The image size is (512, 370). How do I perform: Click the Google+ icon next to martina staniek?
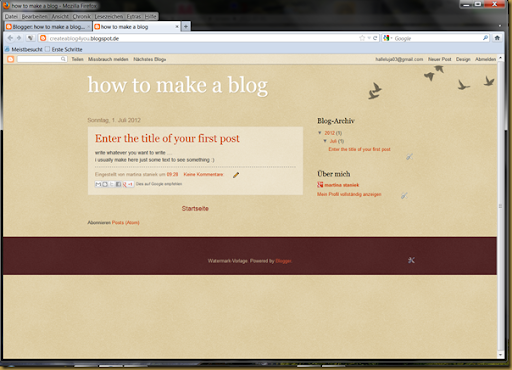point(320,185)
